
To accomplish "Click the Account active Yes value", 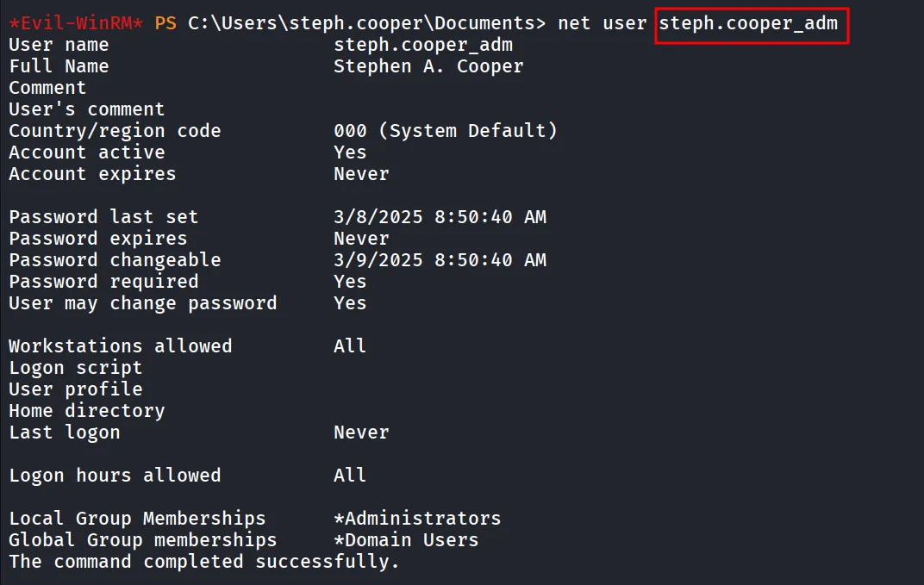I will click(x=350, y=152).
